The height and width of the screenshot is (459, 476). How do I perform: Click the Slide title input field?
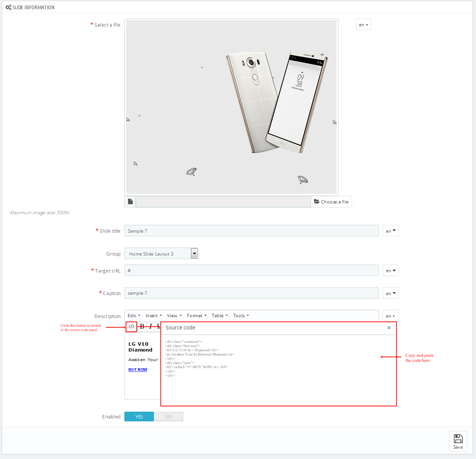point(252,231)
